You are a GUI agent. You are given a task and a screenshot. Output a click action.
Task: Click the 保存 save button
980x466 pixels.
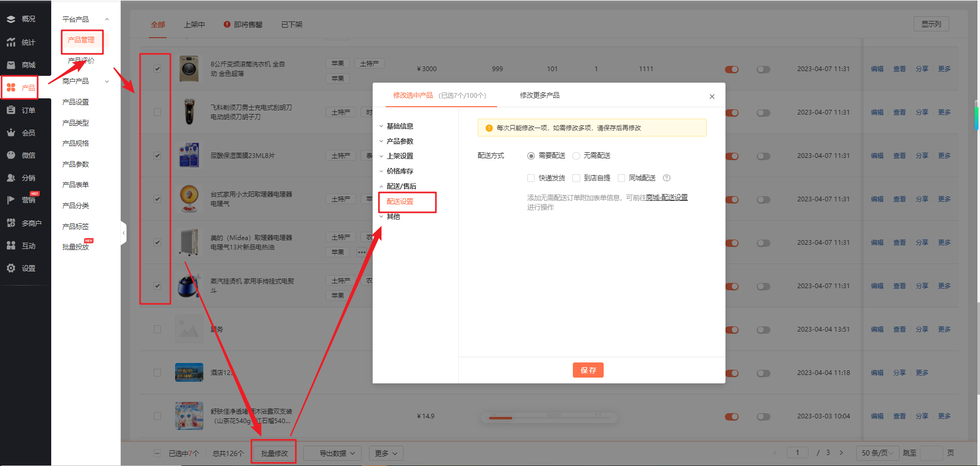[588, 370]
